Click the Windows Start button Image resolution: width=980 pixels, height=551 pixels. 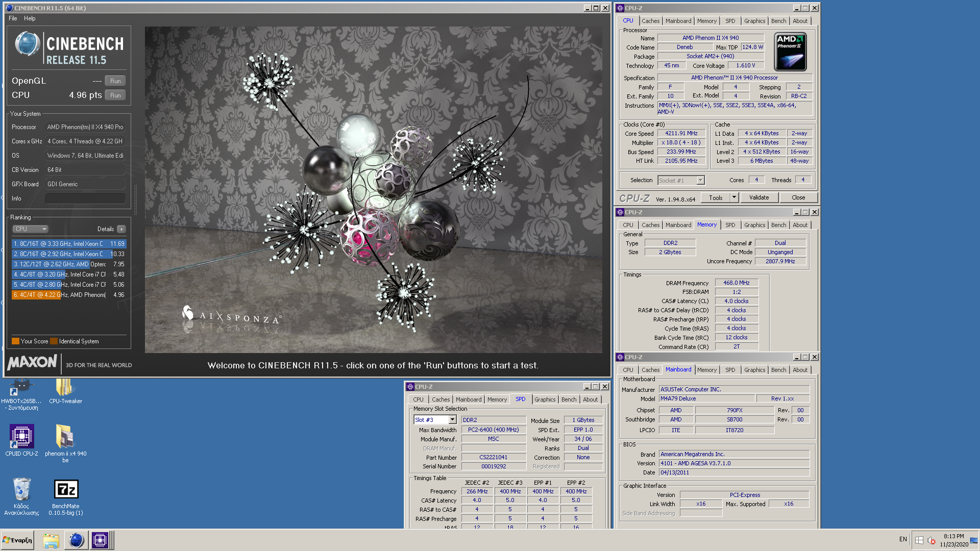18,540
